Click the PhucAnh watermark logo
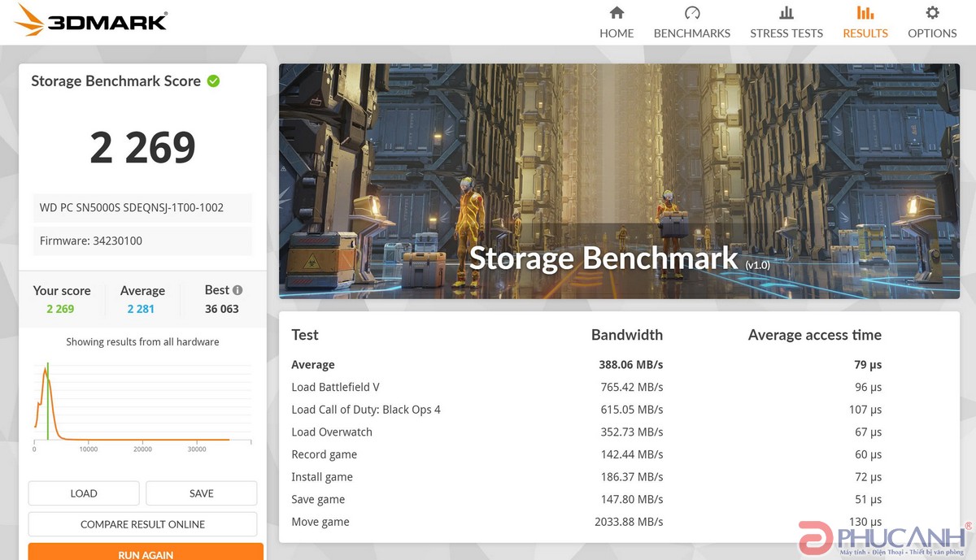Screen dimensions: 976x560 point(882,538)
